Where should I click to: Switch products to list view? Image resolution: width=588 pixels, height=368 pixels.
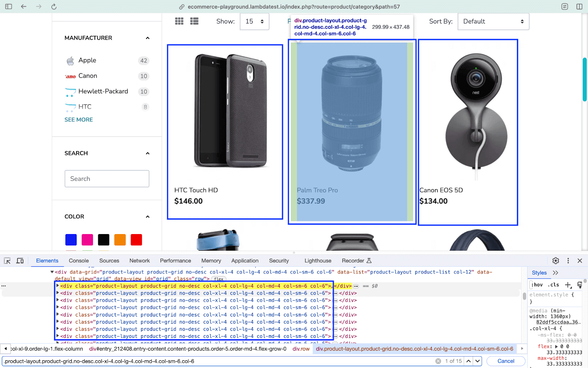[194, 21]
